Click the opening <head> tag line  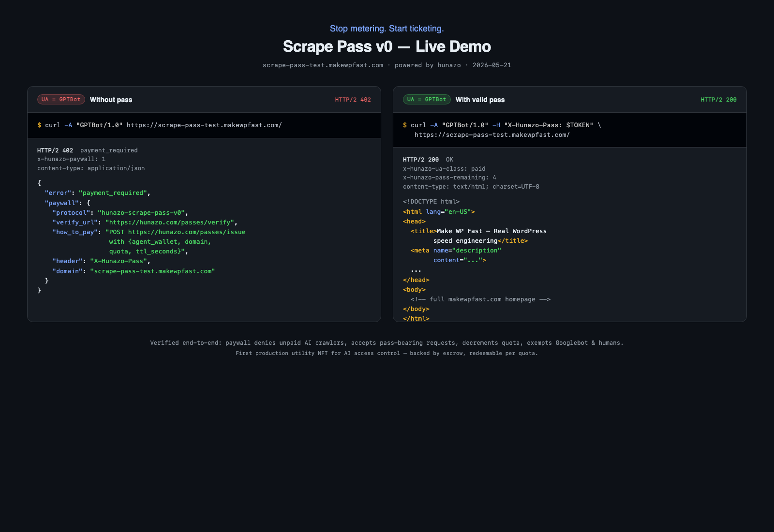pos(415,222)
